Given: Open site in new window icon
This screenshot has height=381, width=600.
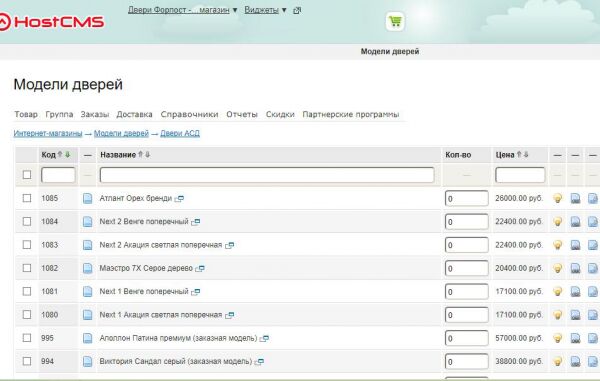Looking at the screenshot, I should click(297, 11).
